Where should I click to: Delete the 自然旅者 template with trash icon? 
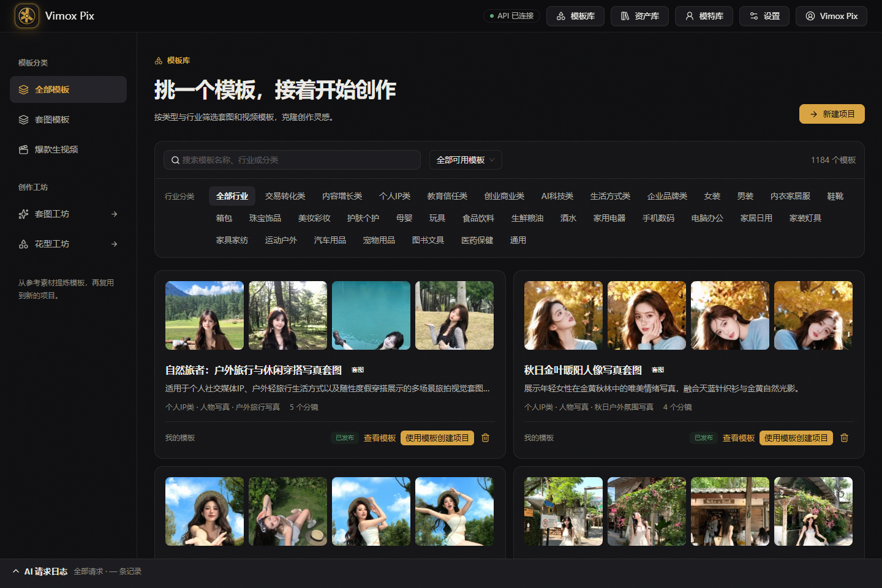[x=485, y=438]
